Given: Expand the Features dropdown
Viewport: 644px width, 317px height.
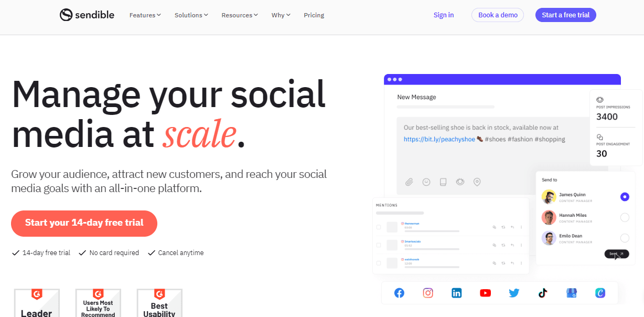Looking at the screenshot, I should [145, 15].
